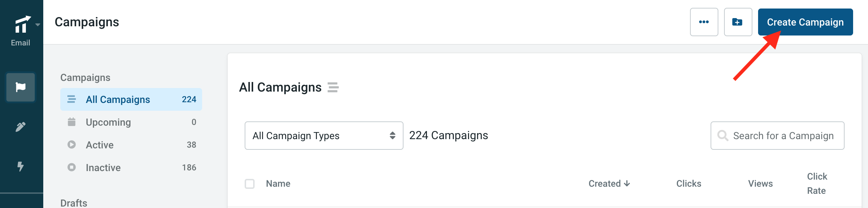Viewport: 868px width, 208px height.
Task: Toggle the select-all checkbox beside Name
Action: point(250,184)
